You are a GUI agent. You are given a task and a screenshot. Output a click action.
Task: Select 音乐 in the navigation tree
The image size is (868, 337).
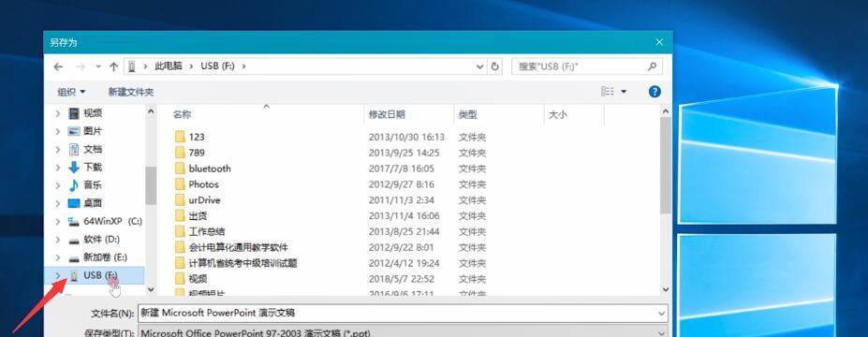coord(93,184)
